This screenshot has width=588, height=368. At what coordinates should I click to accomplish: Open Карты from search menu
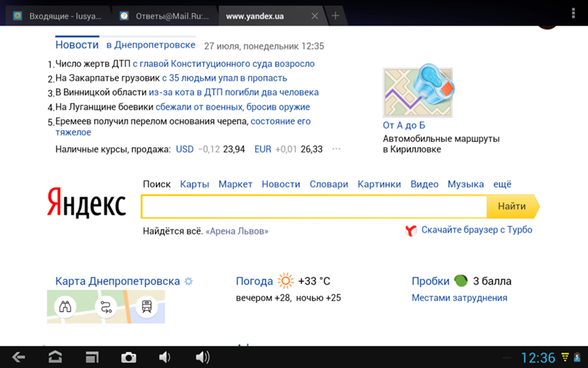click(x=195, y=184)
